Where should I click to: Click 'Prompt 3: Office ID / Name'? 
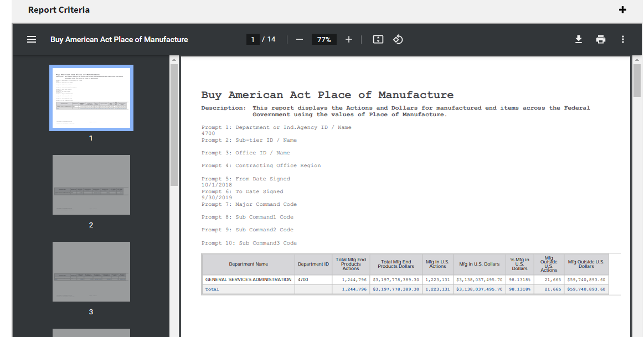click(246, 153)
